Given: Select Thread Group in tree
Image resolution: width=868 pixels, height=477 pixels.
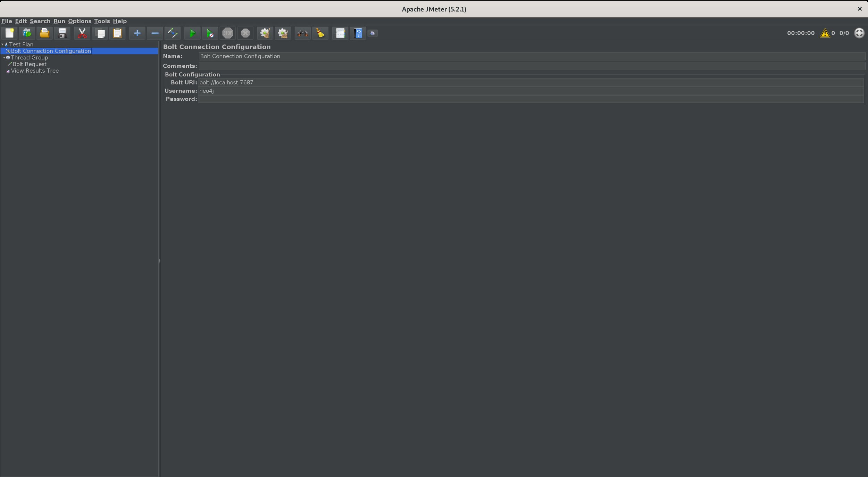Looking at the screenshot, I should point(30,58).
